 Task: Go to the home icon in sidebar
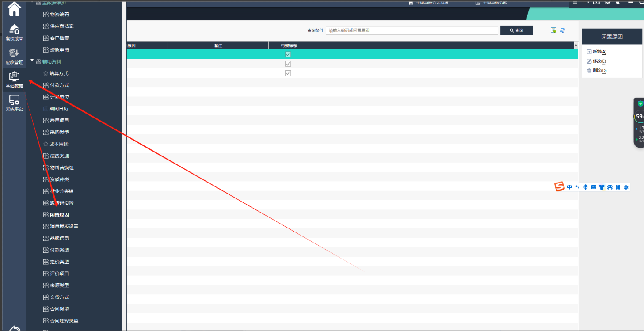pos(14,8)
